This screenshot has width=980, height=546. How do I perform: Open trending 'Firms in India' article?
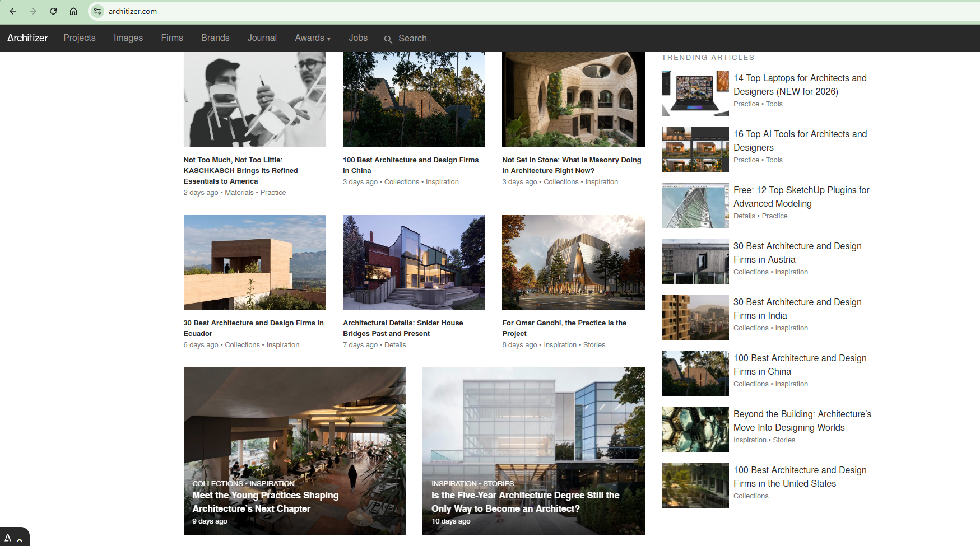[x=797, y=309]
